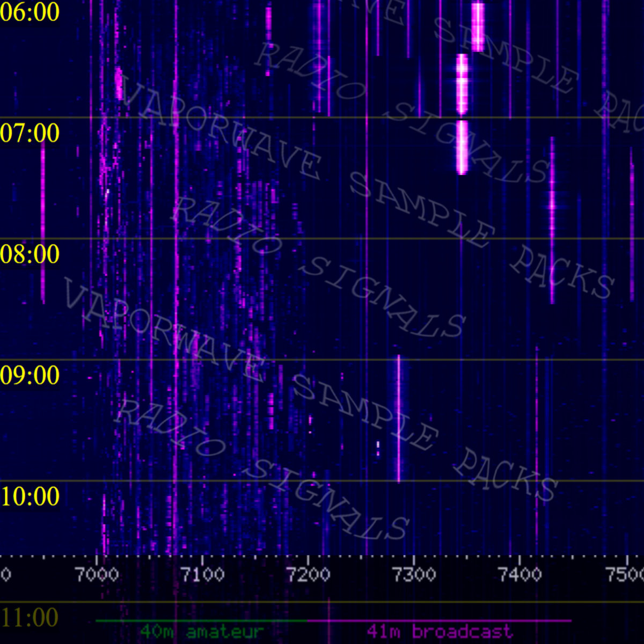Click the 06:00 time label

pos(30,12)
